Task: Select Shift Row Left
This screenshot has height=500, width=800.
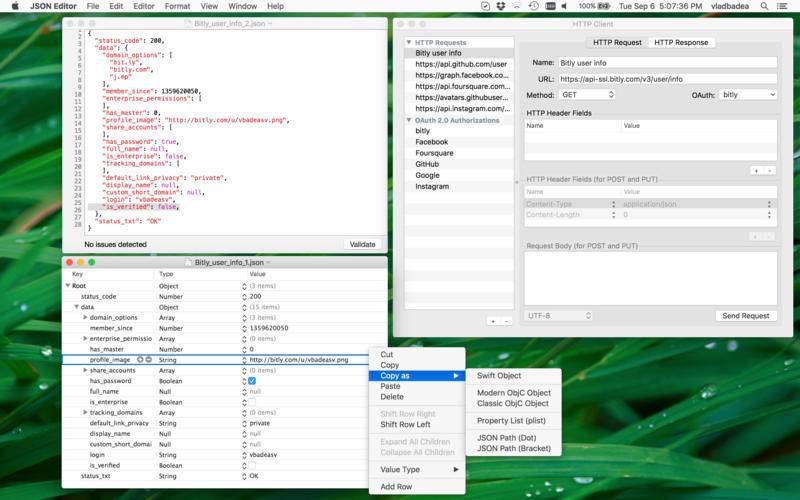Action: [405, 424]
